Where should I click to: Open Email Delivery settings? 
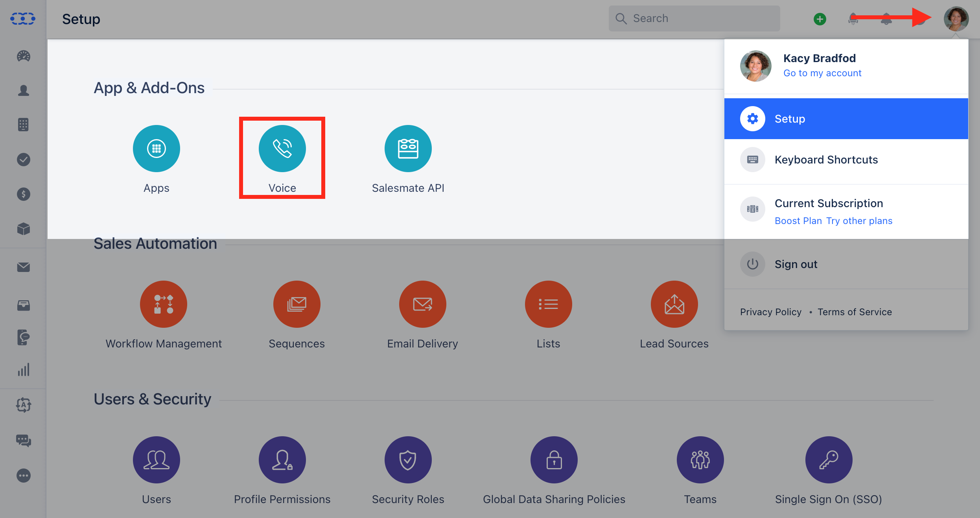pos(423,304)
